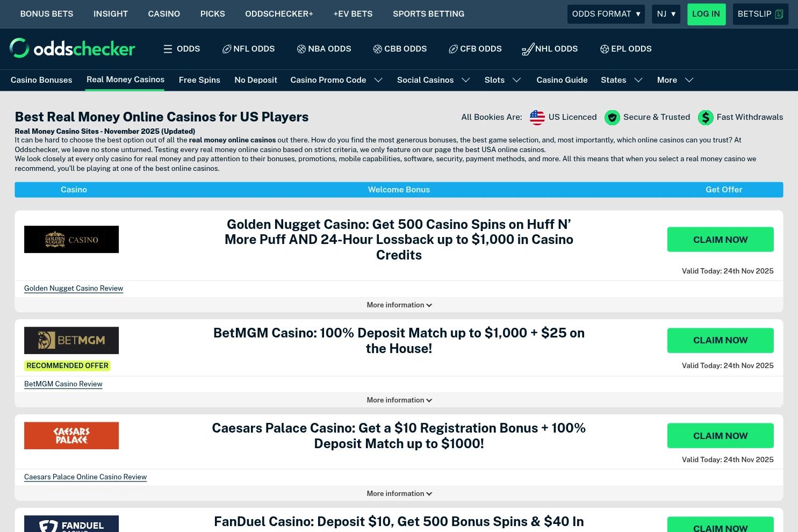The image size is (798, 532).
Task: Select the Real Money Casinos tab
Action: point(125,80)
